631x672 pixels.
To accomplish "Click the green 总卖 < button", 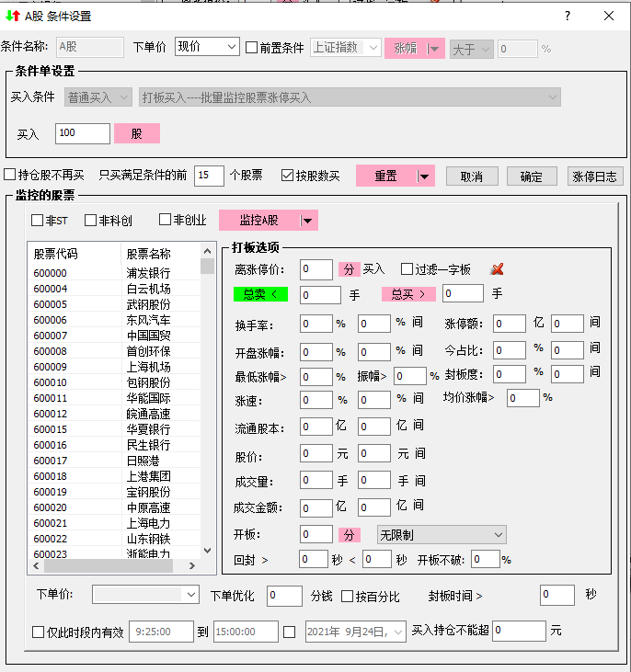I will [259, 294].
